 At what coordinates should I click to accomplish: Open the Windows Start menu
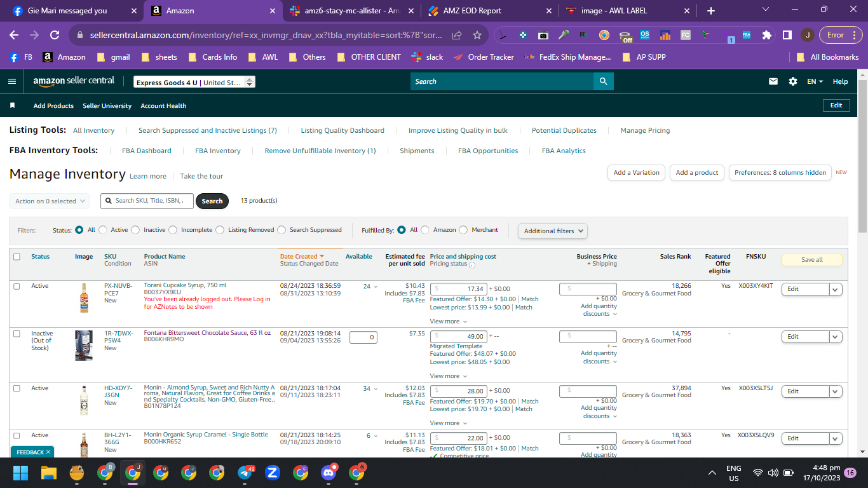[21, 473]
